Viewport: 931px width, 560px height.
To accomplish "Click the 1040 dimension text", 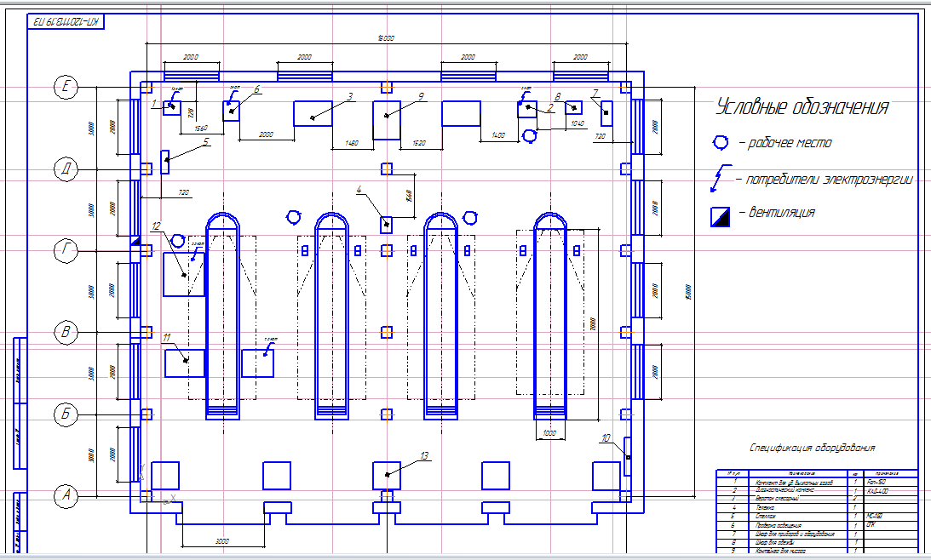I will [578, 124].
